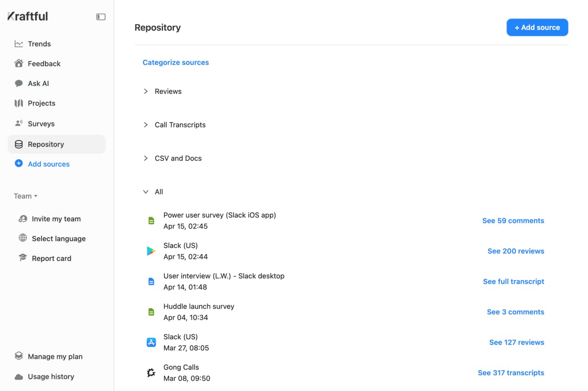Viewport: 588px width, 391px height.
Task: Click the Apr 15, 02:44 timestamp
Action: (186, 257)
